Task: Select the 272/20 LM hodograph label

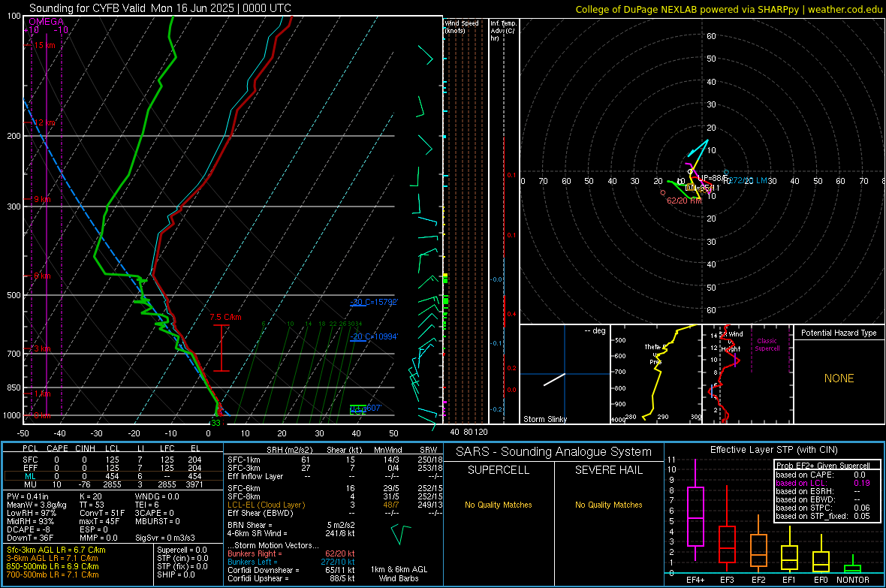Action: point(748,180)
